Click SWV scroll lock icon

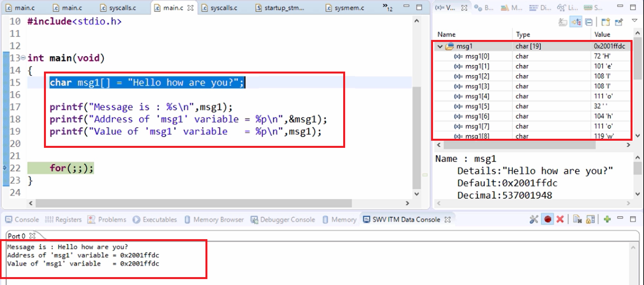(590, 219)
